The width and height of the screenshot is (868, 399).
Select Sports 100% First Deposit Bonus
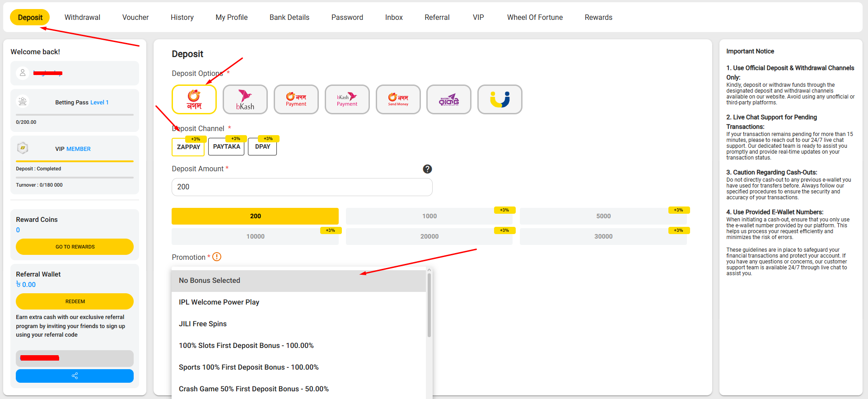(x=299, y=367)
